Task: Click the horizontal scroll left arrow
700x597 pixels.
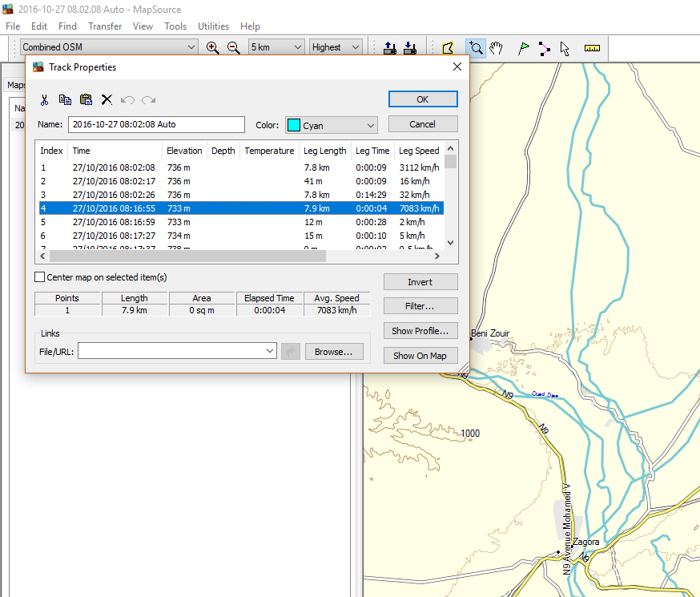Action: (x=43, y=256)
